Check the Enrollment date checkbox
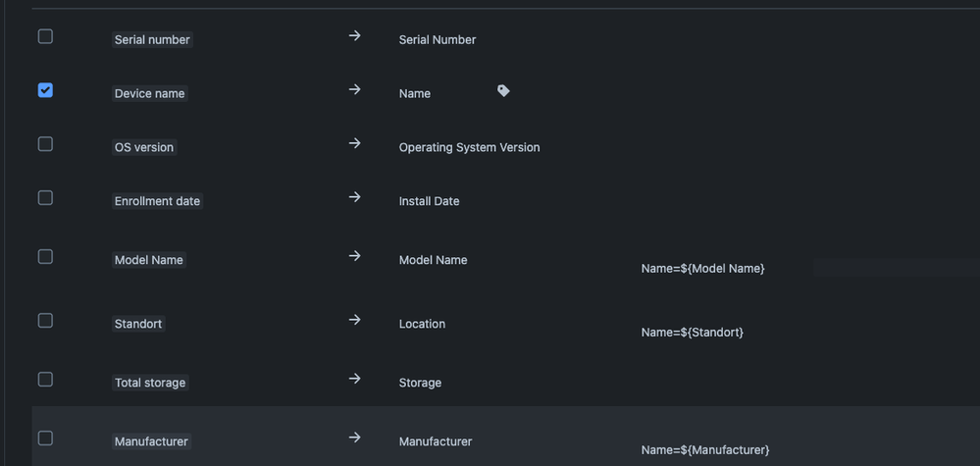 point(45,198)
